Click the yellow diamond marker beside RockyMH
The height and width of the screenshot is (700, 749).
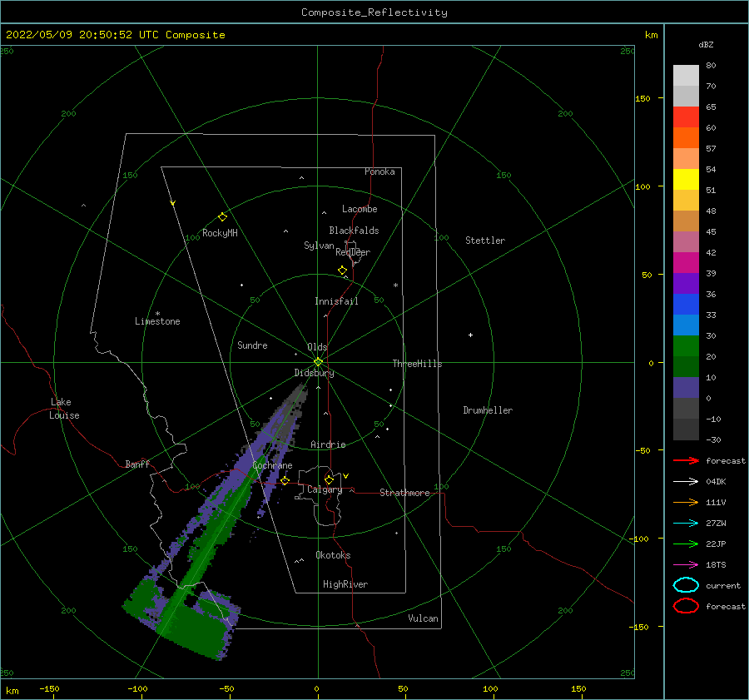point(222,217)
